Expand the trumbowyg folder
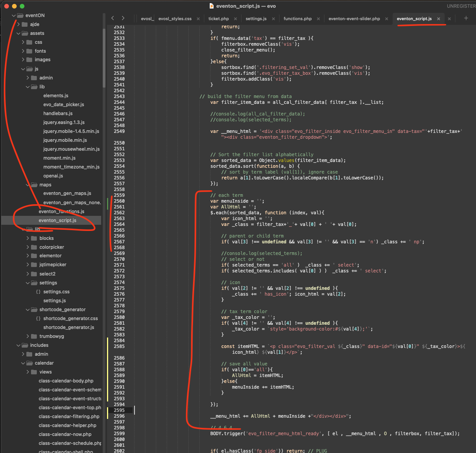This screenshot has height=453, width=476. coord(28,336)
